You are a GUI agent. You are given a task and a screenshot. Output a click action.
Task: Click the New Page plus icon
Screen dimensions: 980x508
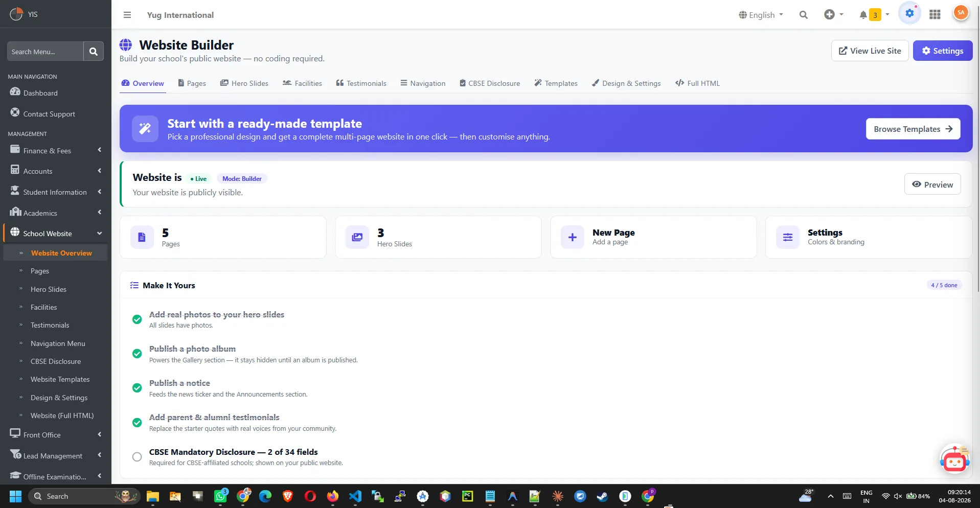(573, 237)
